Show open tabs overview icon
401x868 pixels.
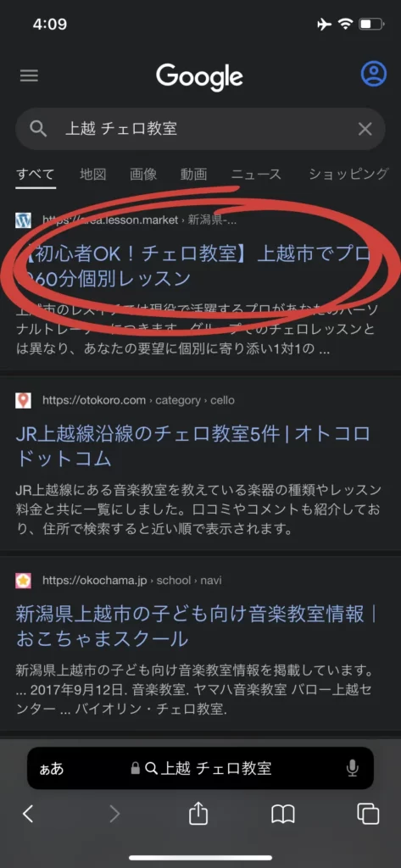pos(368,813)
